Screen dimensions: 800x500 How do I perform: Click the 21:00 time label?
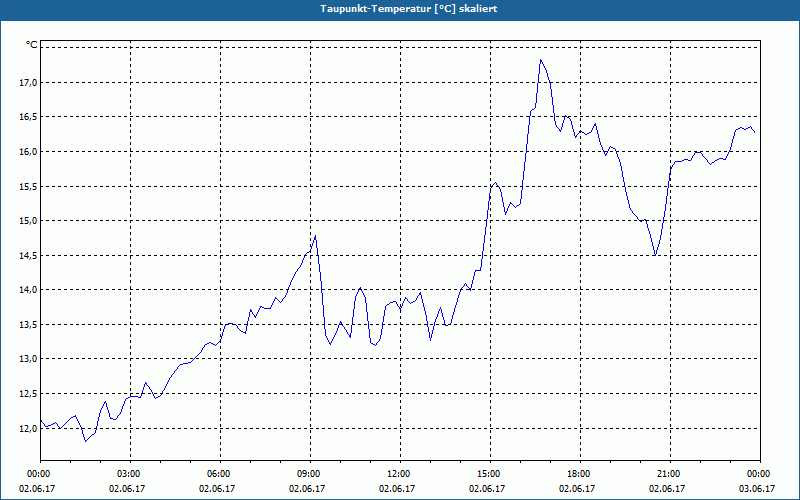pos(670,474)
